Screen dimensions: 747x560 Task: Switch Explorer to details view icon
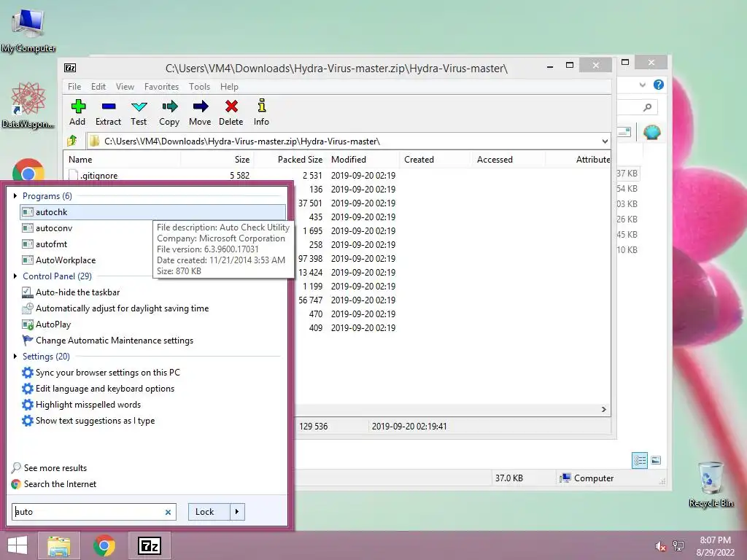tap(639, 460)
